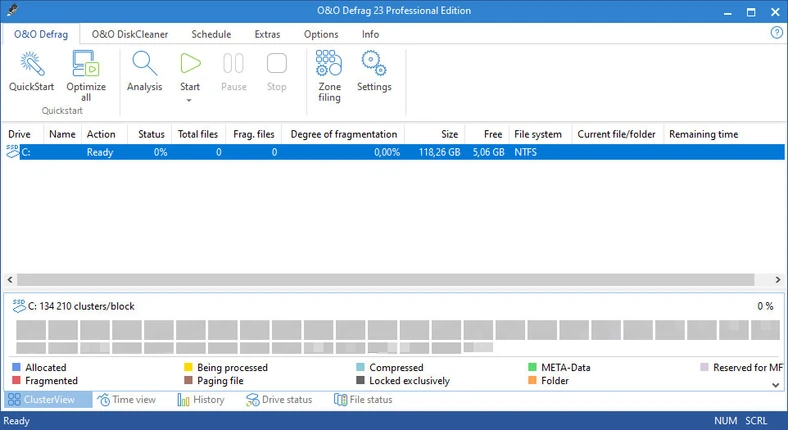Click the teal Compressed legend swatch

[x=360, y=367]
